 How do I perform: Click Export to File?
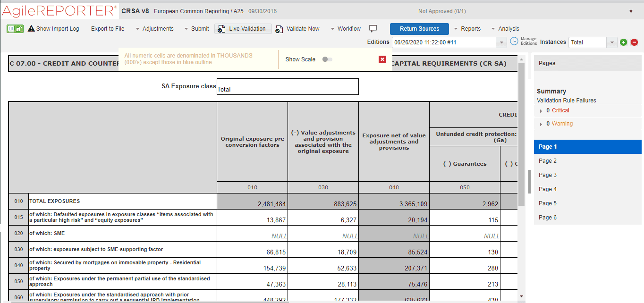pos(108,29)
